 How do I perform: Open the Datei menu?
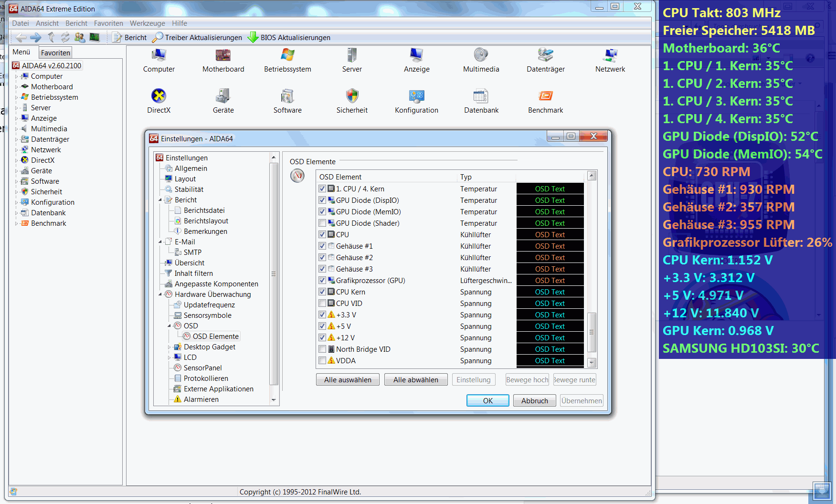21,23
